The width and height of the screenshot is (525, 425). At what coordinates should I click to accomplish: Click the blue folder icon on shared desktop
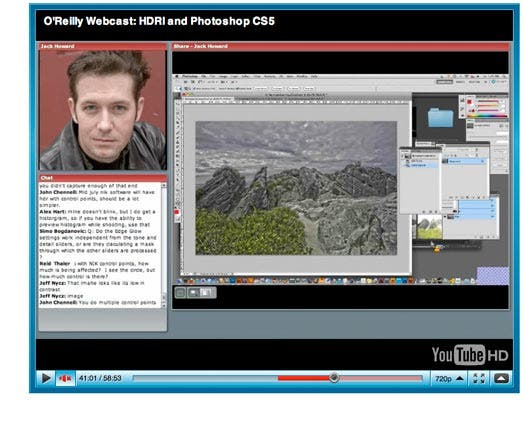coord(440,117)
